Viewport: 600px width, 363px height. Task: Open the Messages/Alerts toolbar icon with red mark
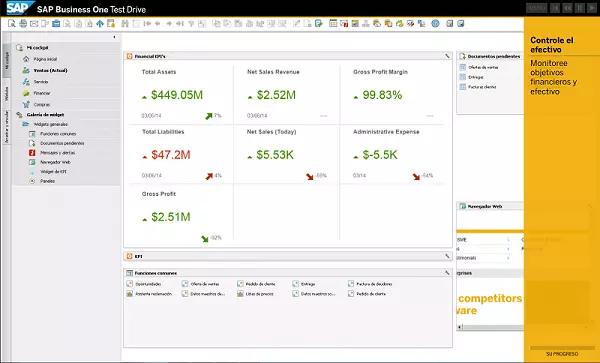tap(344, 24)
